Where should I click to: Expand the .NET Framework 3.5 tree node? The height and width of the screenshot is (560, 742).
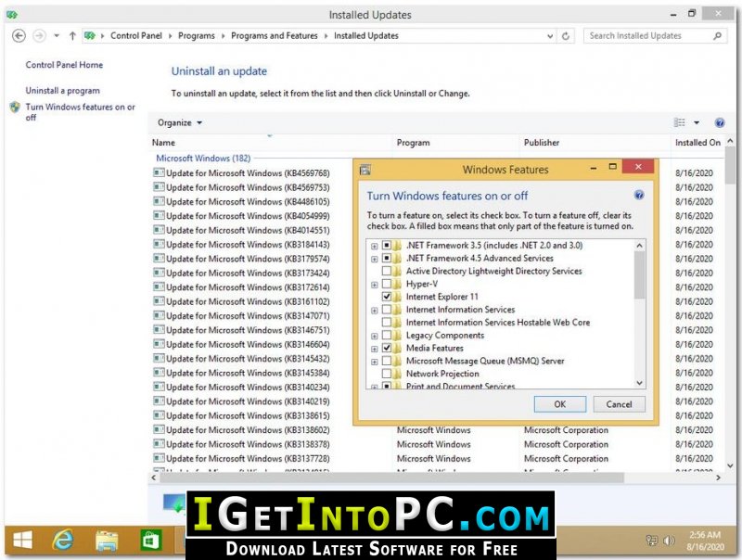(x=375, y=246)
